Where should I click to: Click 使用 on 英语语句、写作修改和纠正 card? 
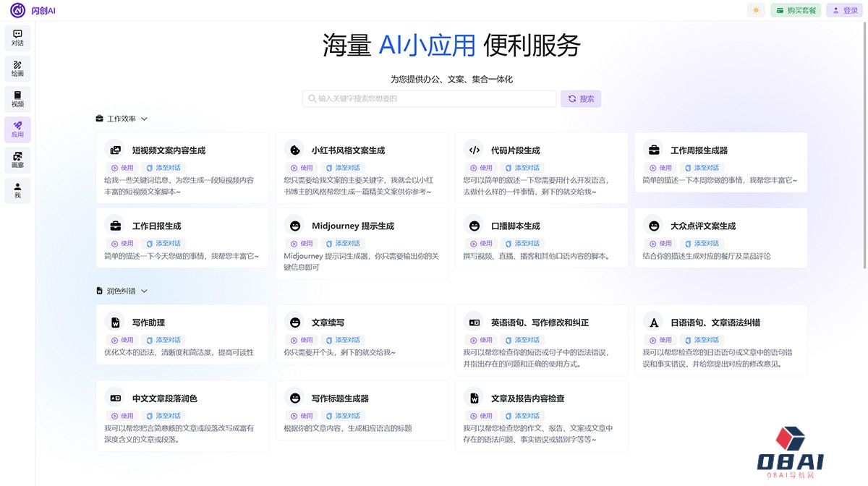[x=480, y=340]
